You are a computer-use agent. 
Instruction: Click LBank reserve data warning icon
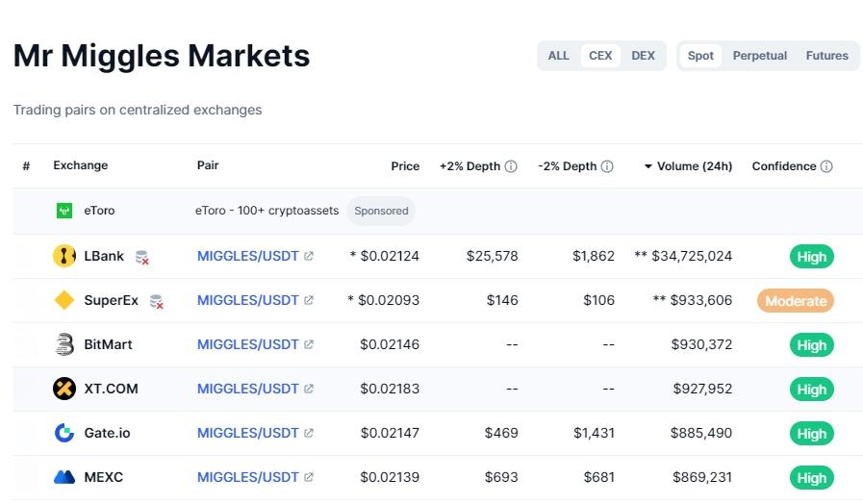[142, 257]
